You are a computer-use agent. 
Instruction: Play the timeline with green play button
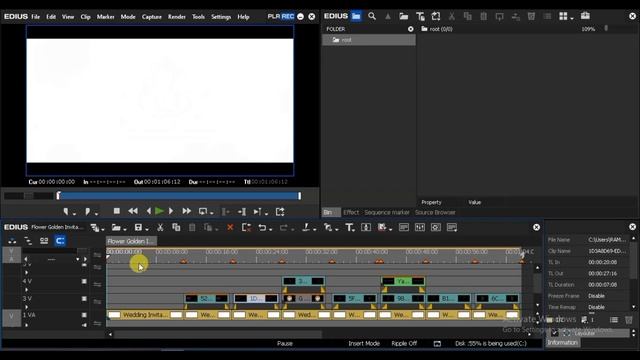point(160,211)
